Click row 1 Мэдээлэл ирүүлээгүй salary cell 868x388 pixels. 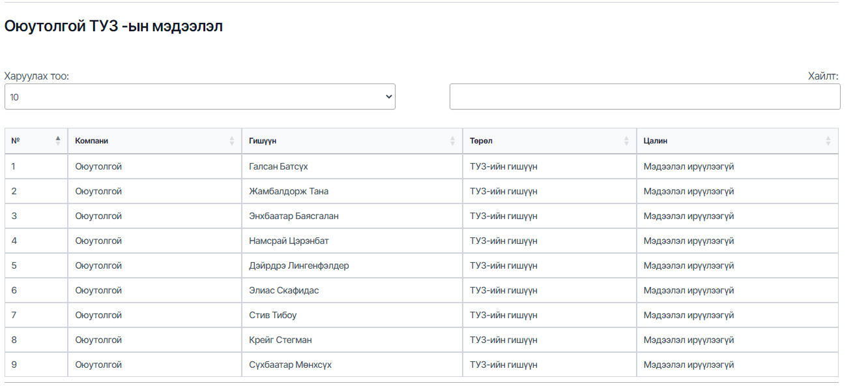coord(689,167)
